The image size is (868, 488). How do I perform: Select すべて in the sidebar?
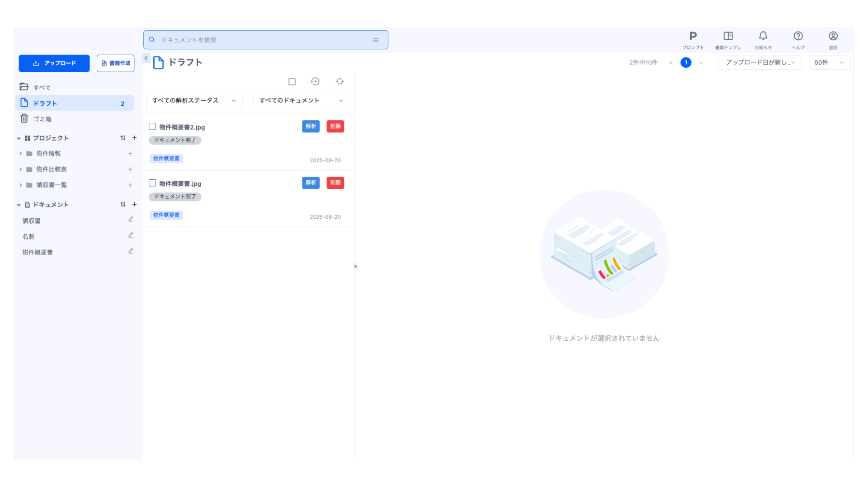[42, 87]
